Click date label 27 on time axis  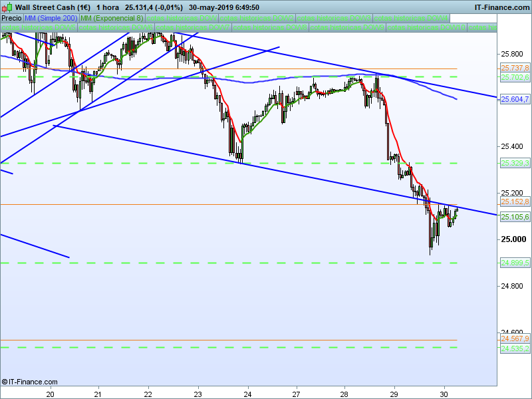point(297,394)
